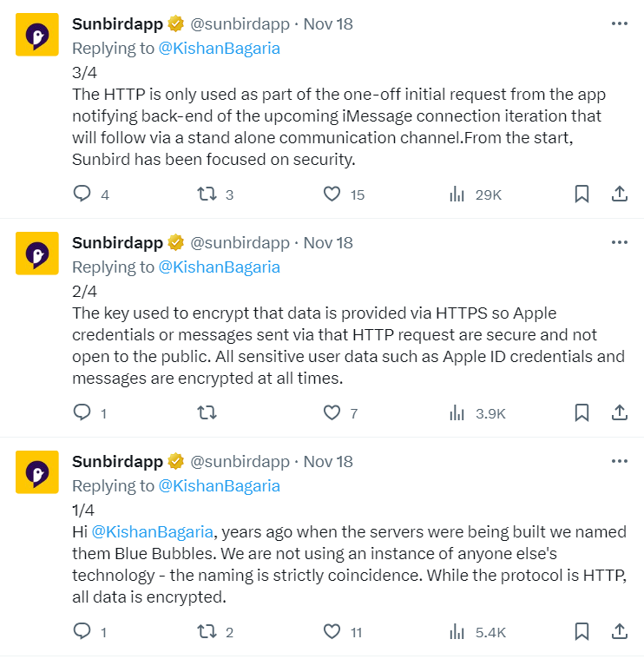
Task: Share the 2/4 tweet
Action: click(x=620, y=413)
